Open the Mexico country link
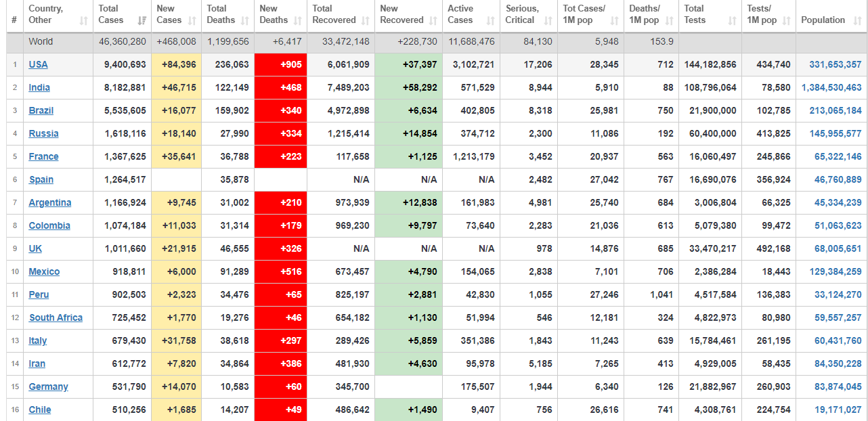 44,271
